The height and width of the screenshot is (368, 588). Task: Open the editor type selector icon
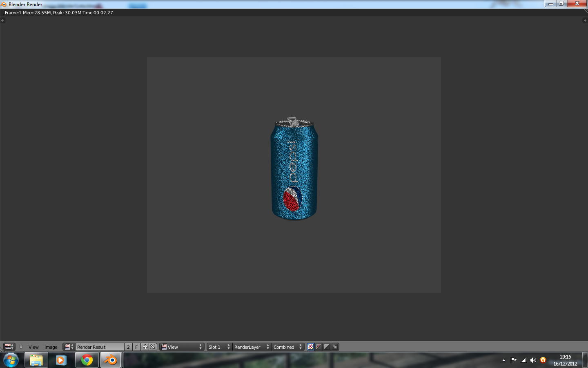[9, 347]
